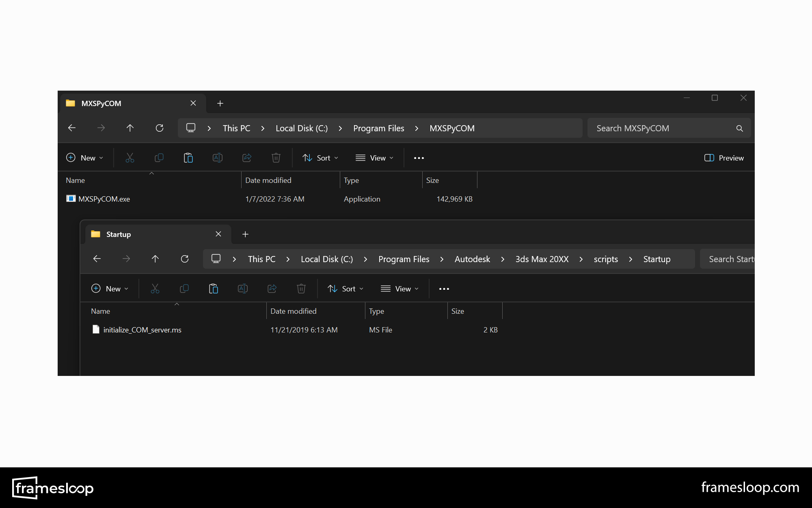Maximize the MXSPyCOM window
Image resolution: width=812 pixels, height=508 pixels.
715,98
